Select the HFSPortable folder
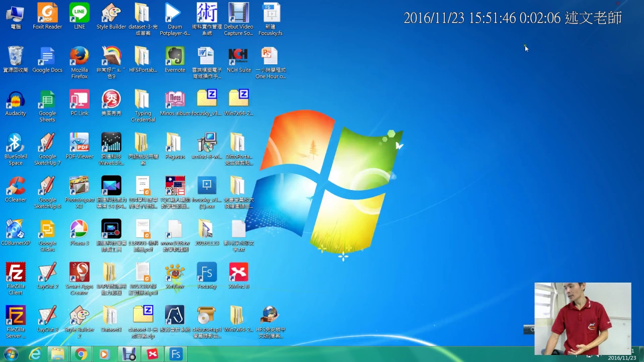644x362 pixels. [143, 59]
